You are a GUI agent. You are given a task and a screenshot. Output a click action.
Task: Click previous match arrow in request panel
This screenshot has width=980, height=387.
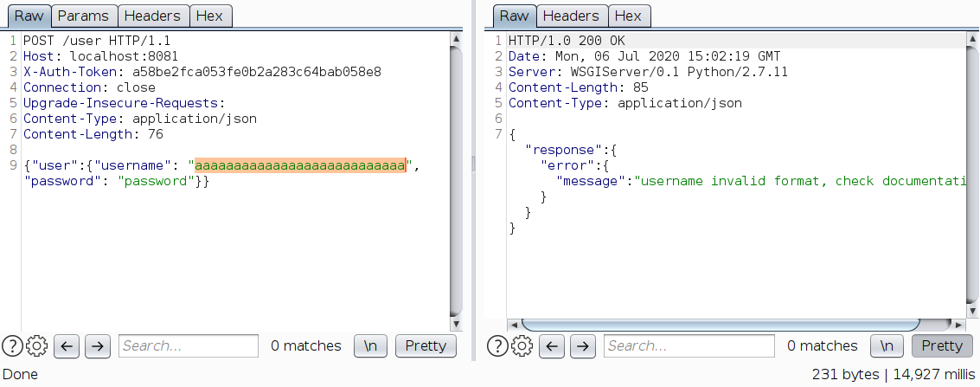[x=67, y=346]
